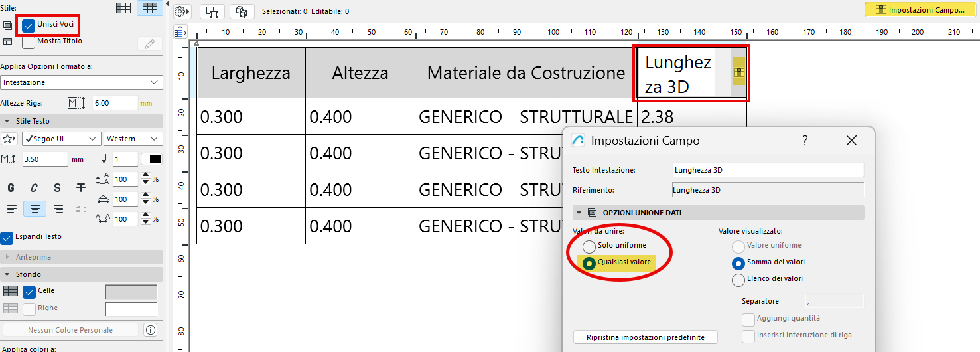
Task: Toggle the Righe background checkbox
Action: 29,309
